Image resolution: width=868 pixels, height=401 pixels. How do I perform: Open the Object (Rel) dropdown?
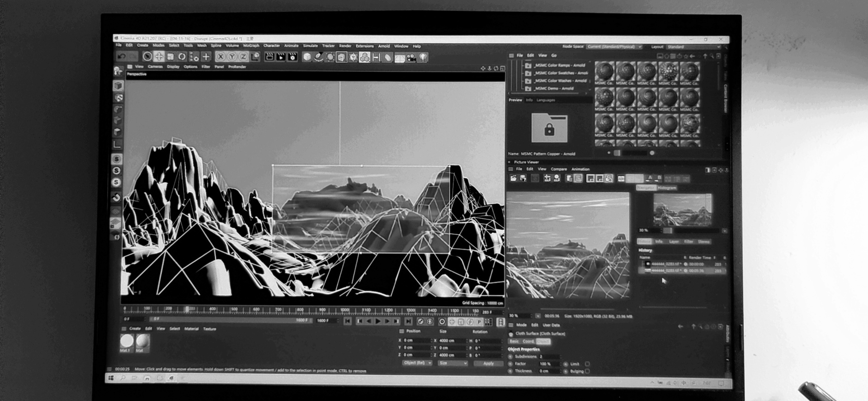(417, 363)
